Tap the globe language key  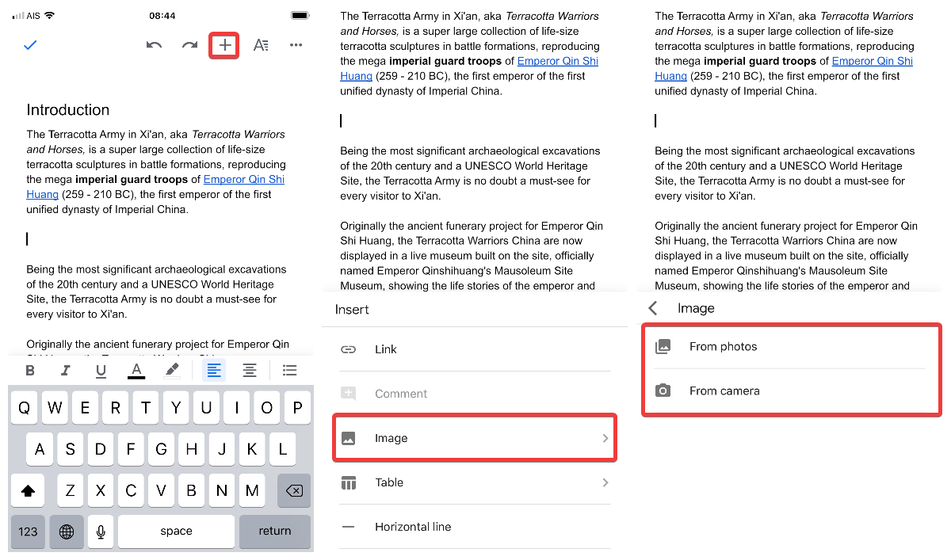click(x=67, y=531)
